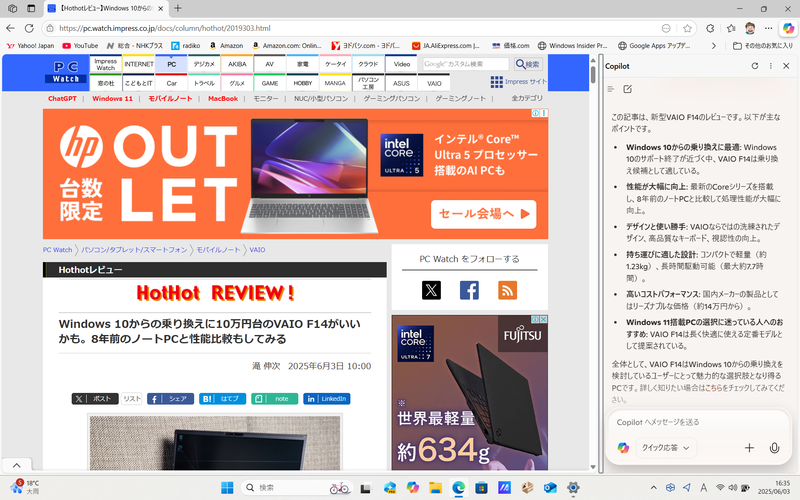The width and height of the screenshot is (800, 500).
Task: Select the INTERNET navigation tab
Action: coord(139,64)
